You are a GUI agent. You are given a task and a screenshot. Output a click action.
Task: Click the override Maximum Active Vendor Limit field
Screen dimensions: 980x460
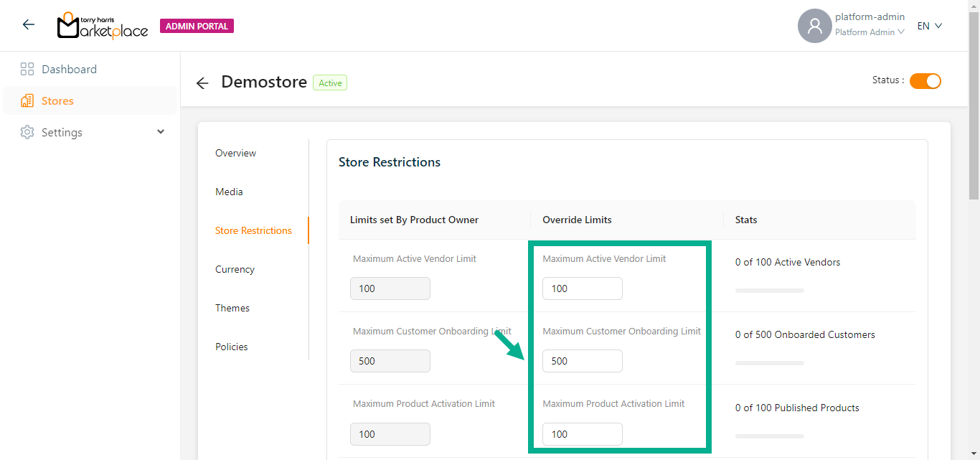point(582,288)
